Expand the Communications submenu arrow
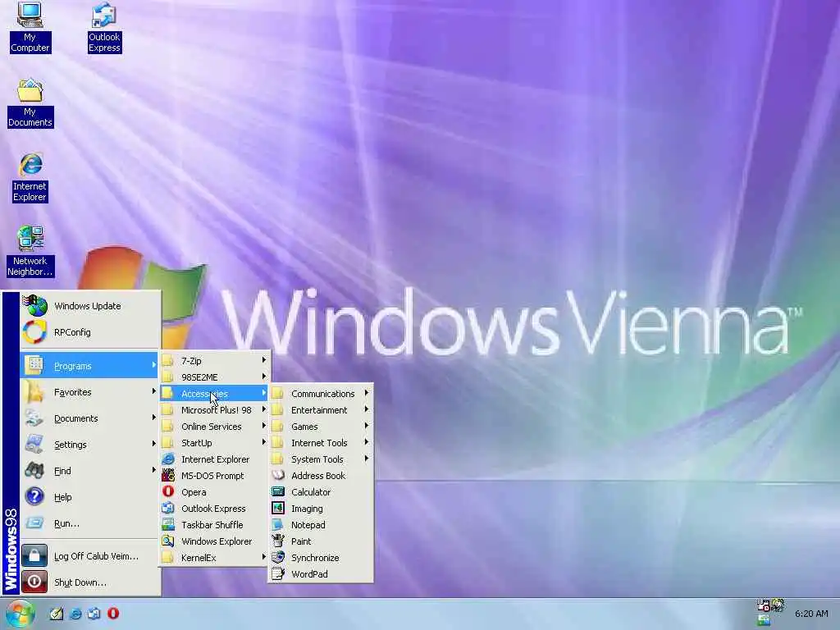This screenshot has width=840, height=630. pos(367,393)
